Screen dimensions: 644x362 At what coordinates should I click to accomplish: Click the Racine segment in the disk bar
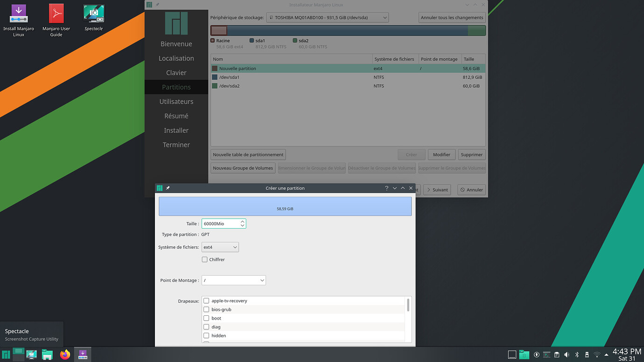219,31
